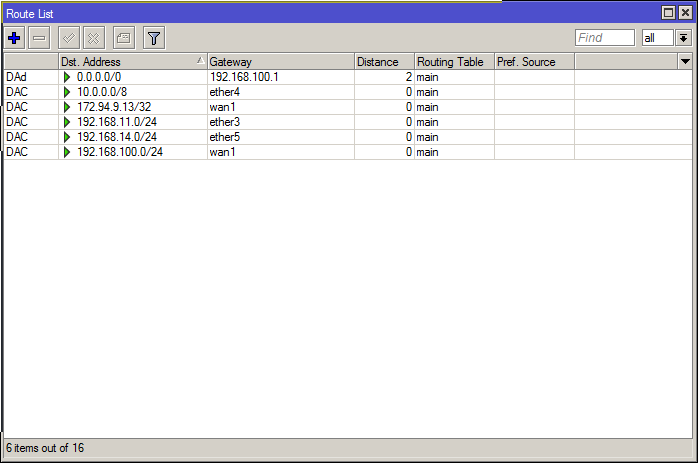Open the 'all' search scope dropdown
The height and width of the screenshot is (463, 698).
[x=684, y=38]
